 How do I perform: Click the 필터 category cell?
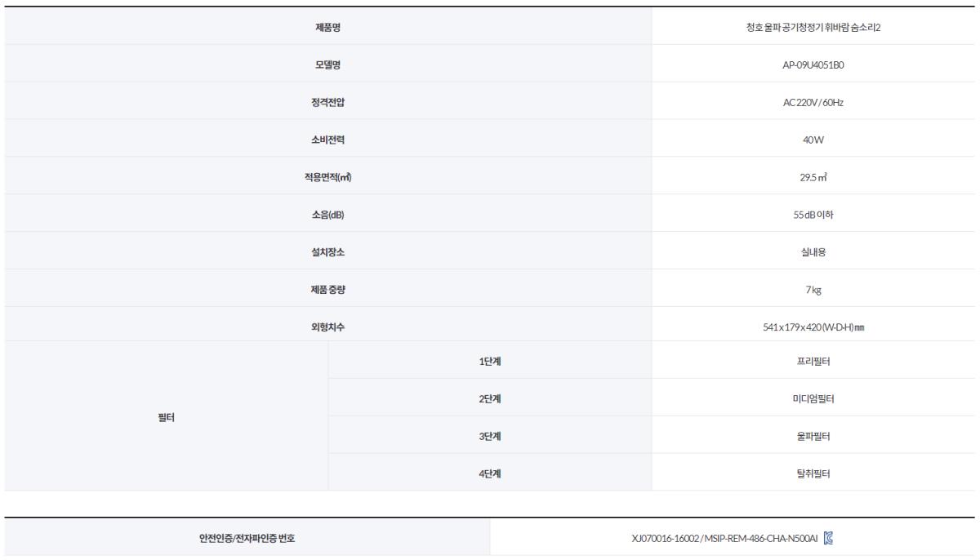[x=166, y=417]
